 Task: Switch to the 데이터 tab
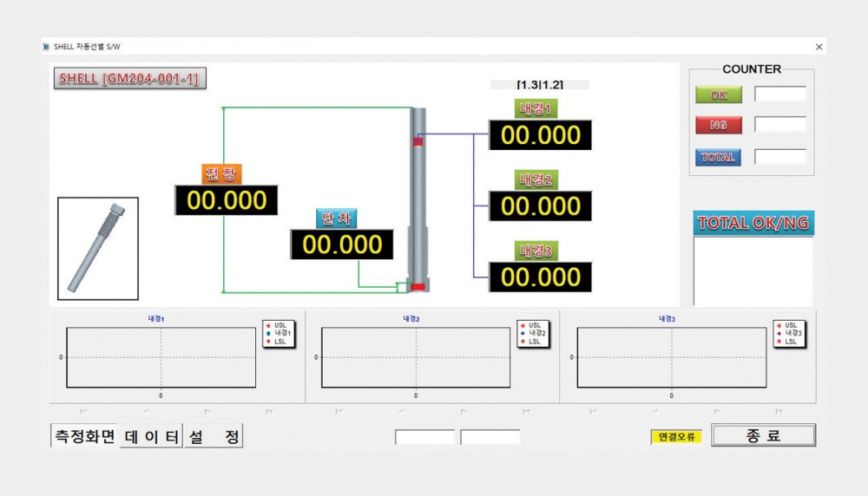click(152, 436)
